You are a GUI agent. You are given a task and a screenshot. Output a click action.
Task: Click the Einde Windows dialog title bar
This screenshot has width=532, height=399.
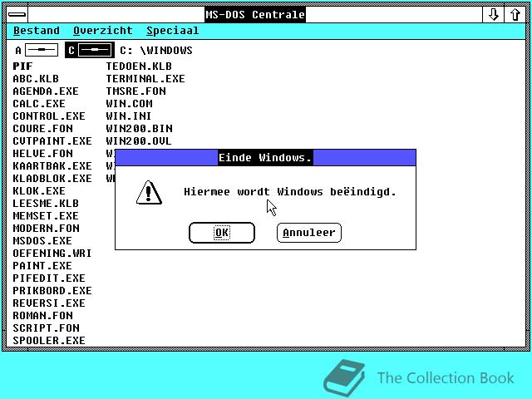[x=265, y=157]
